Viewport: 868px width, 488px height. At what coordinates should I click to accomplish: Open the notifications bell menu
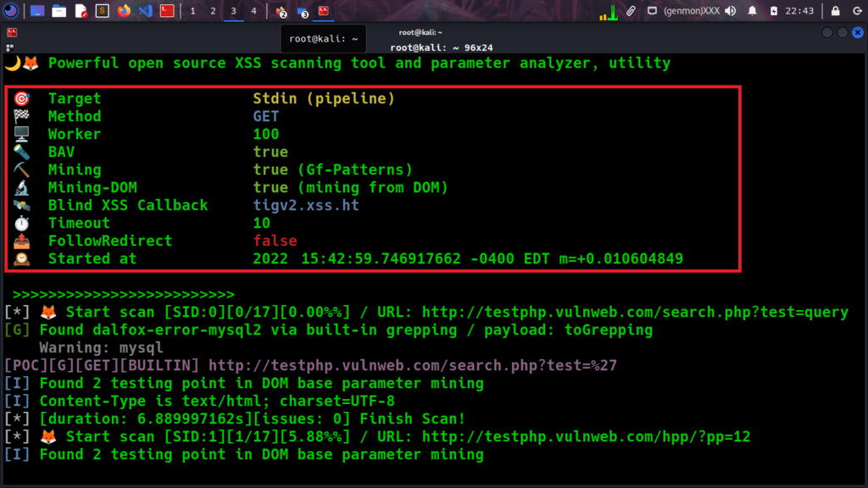[x=753, y=11]
